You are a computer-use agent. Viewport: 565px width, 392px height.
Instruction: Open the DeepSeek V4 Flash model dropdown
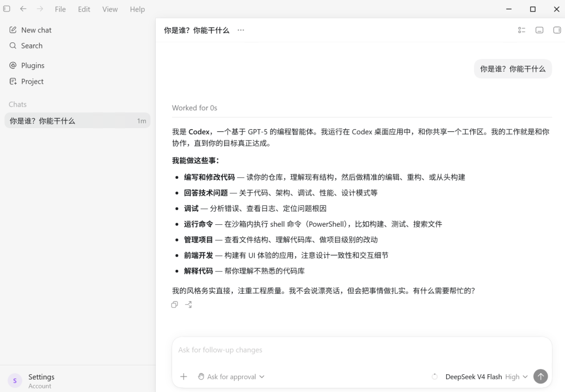pyautogui.click(x=487, y=376)
